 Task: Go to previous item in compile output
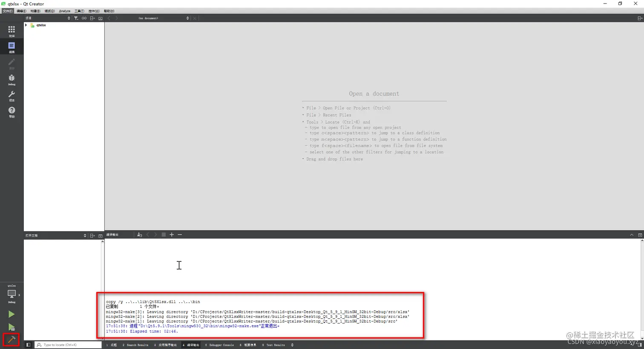click(148, 235)
